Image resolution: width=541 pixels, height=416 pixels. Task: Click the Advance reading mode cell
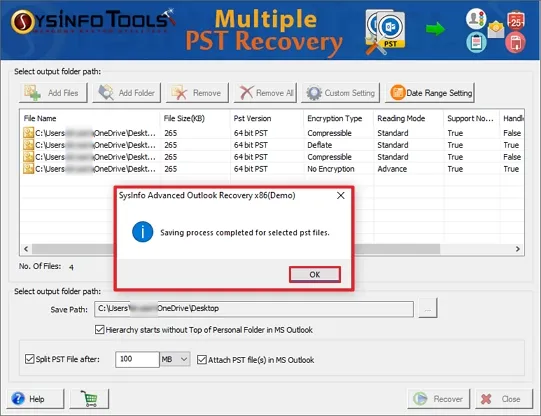pos(392,169)
